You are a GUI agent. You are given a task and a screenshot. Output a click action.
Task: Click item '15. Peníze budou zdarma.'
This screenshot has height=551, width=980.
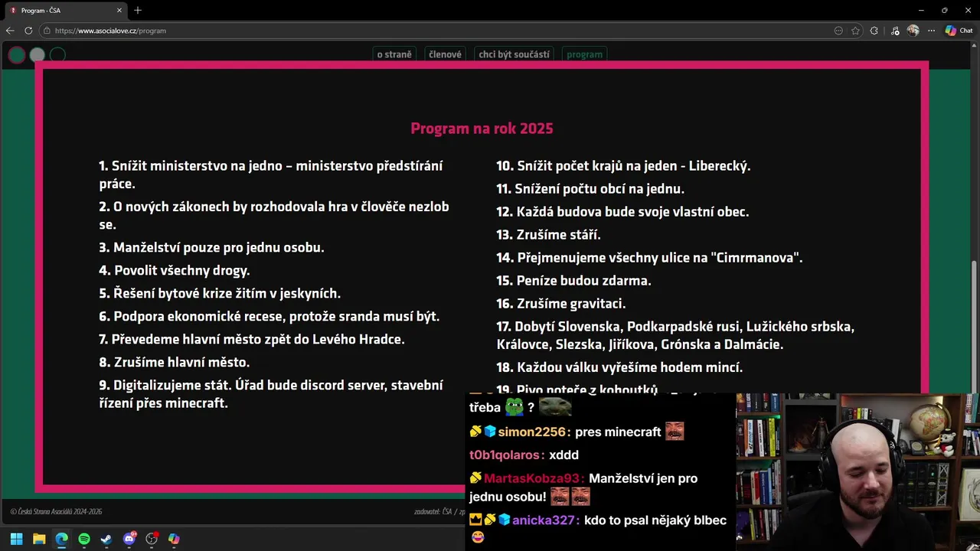pyautogui.click(x=573, y=281)
